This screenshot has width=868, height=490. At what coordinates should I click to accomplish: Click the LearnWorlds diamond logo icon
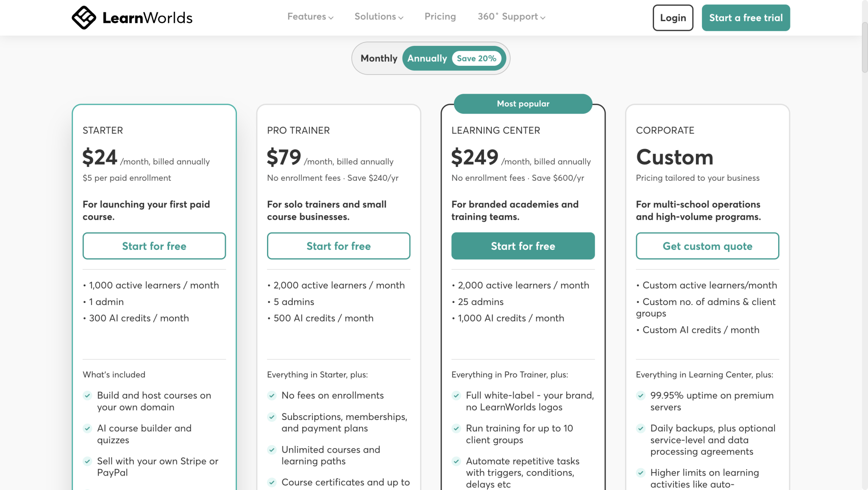pyautogui.click(x=84, y=17)
